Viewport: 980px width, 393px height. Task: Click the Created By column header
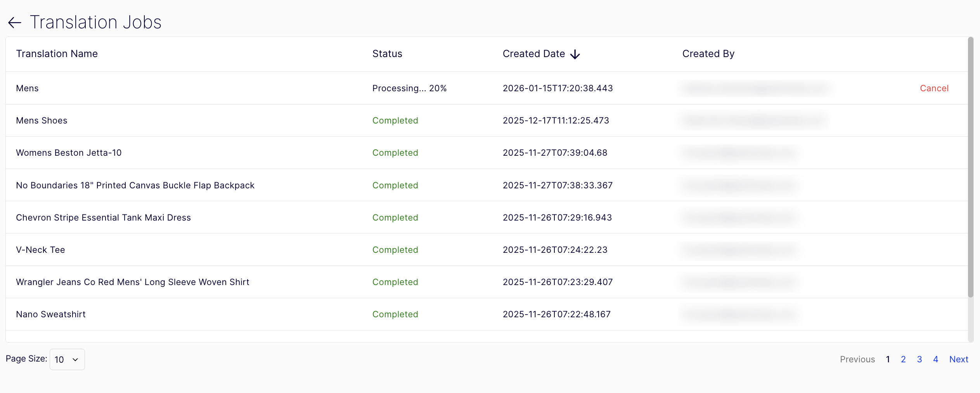pyautogui.click(x=708, y=54)
